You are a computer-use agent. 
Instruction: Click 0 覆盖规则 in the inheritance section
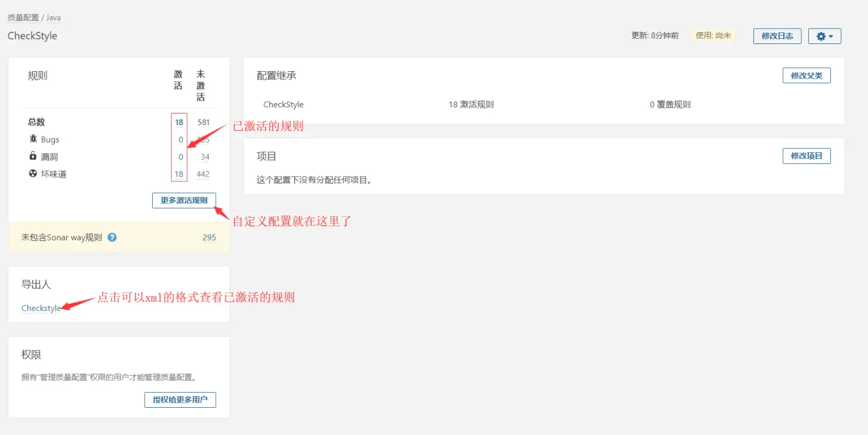(x=670, y=104)
